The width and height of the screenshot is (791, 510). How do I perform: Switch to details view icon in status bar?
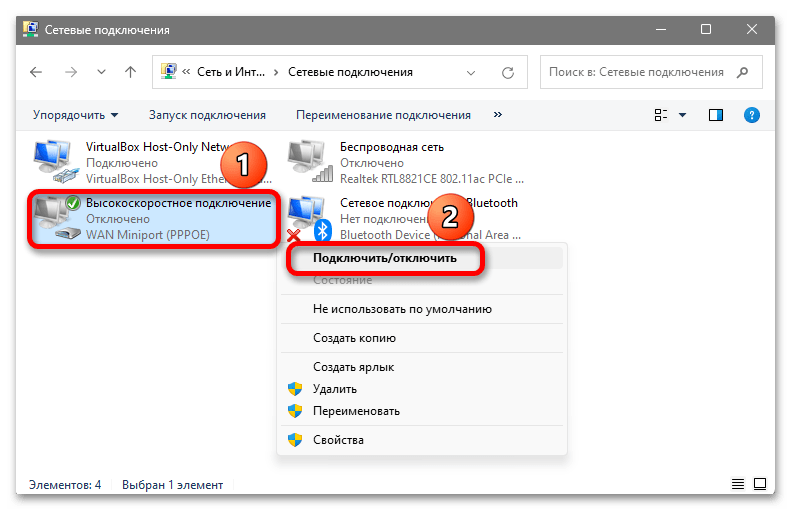pos(738,484)
